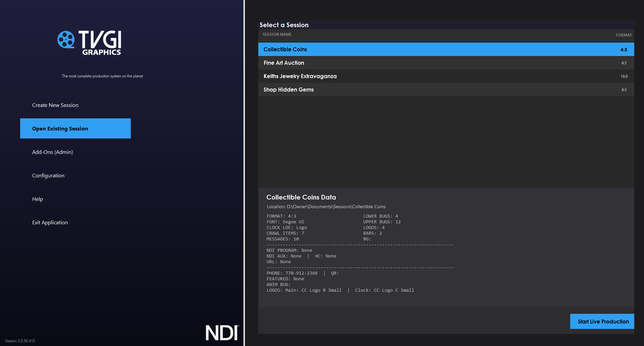This screenshot has width=644, height=346.
Task: Click the FONT: Segoe UI line
Action: [x=285, y=222]
